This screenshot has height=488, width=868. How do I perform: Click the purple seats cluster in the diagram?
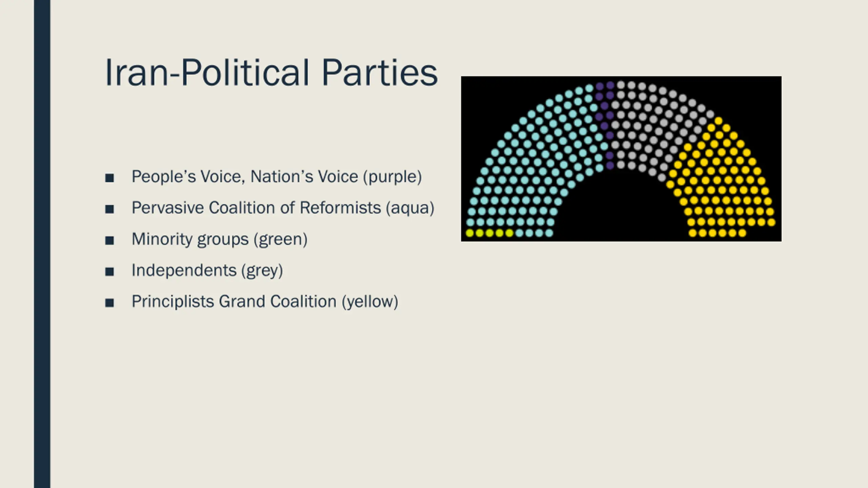tap(605, 125)
